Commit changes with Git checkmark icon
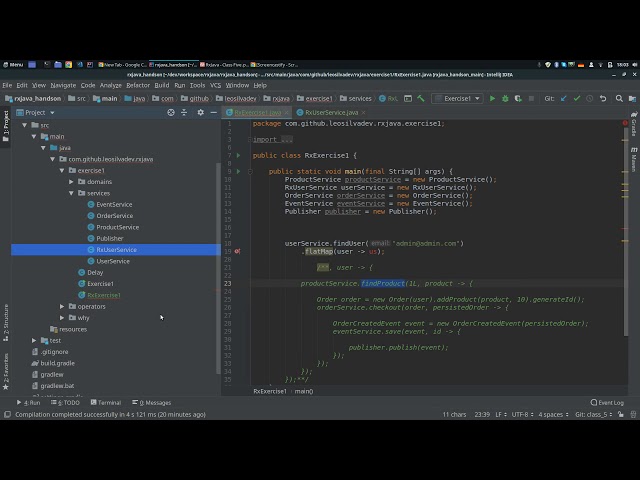The height and width of the screenshot is (480, 640). [577, 98]
